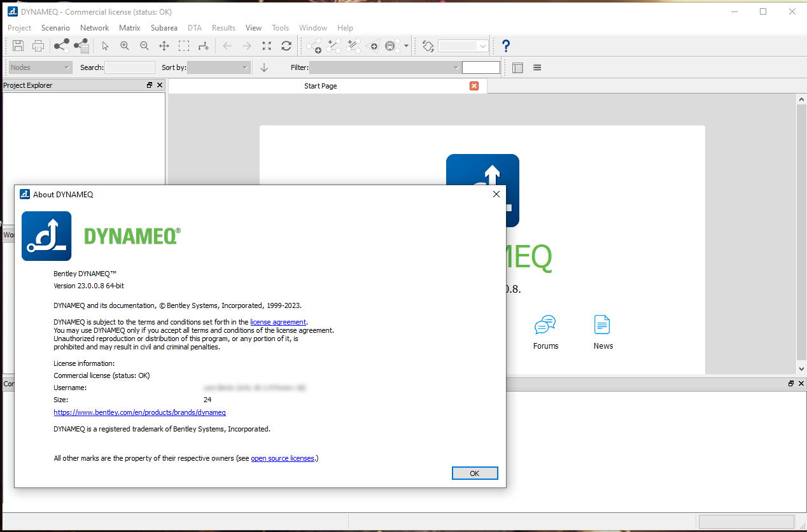The image size is (807, 532).
Task: Click the Print icon in the toolbar
Action: (x=38, y=46)
